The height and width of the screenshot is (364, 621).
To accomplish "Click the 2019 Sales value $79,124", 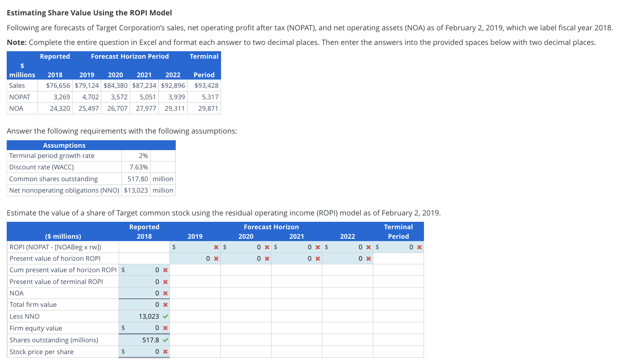I will click(x=87, y=85).
